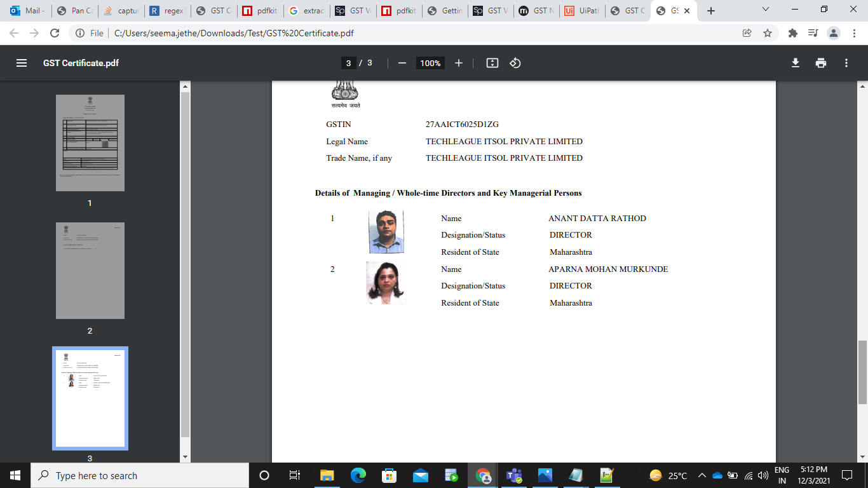Bookmark this tab with the star icon
The height and width of the screenshot is (488, 868).
click(x=768, y=33)
